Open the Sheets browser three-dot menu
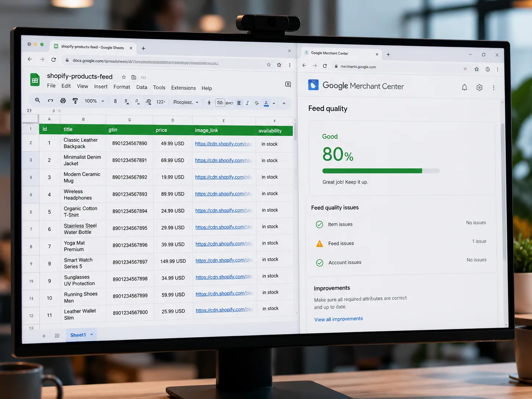Screen dimensions: 532x399 point(290,65)
